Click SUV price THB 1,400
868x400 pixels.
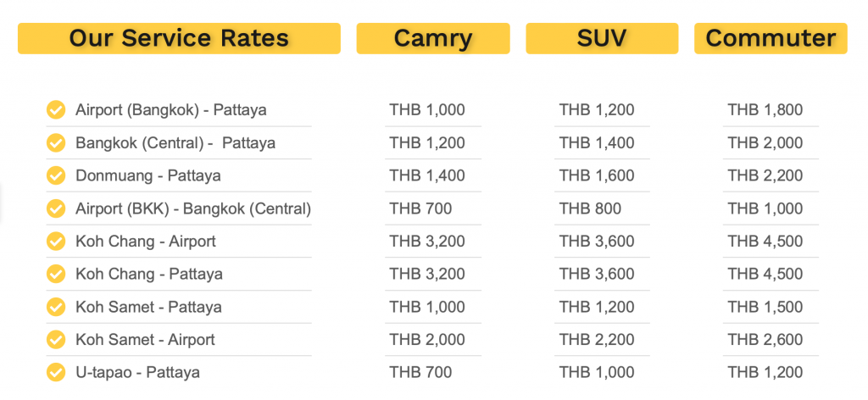pos(597,143)
